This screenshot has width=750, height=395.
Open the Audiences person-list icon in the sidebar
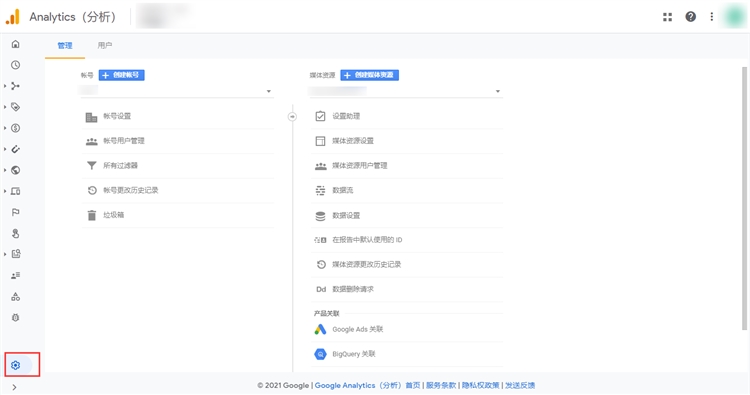[x=16, y=275]
